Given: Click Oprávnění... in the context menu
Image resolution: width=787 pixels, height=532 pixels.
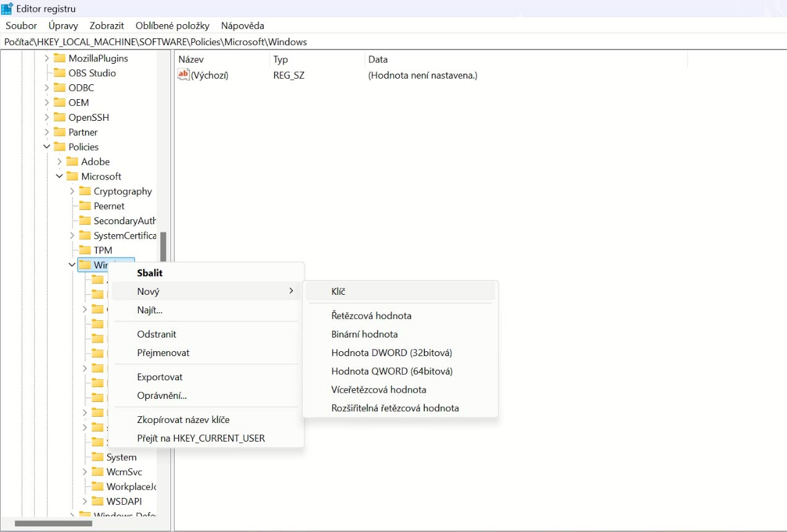Looking at the screenshot, I should (x=162, y=396).
